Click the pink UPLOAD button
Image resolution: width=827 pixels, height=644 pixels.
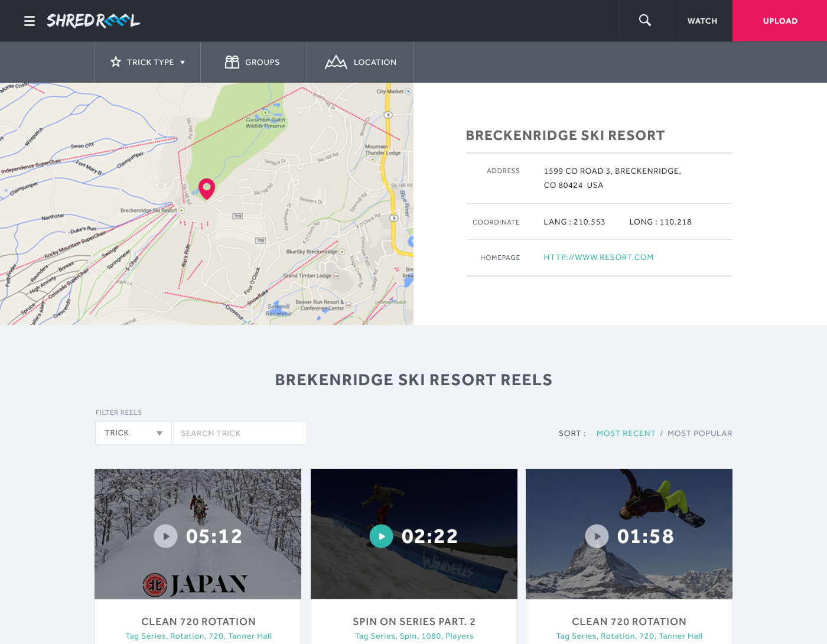tap(780, 21)
